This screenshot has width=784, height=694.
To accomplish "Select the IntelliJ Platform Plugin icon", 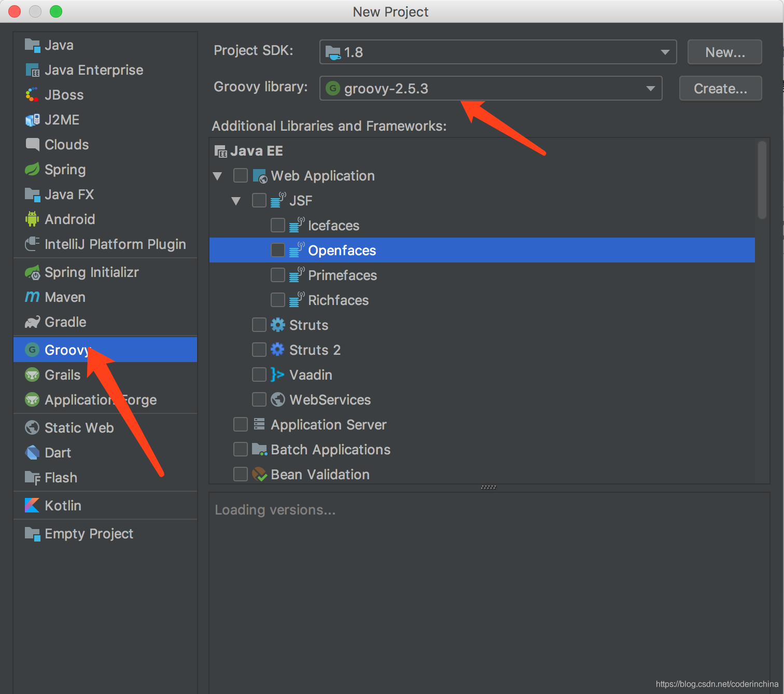I will pyautogui.click(x=32, y=244).
